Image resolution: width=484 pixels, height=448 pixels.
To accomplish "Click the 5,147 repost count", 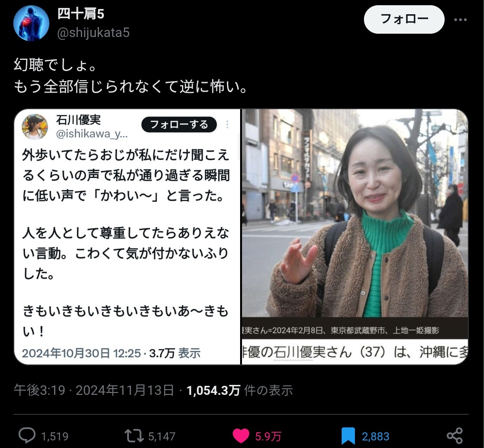I will tap(161, 436).
